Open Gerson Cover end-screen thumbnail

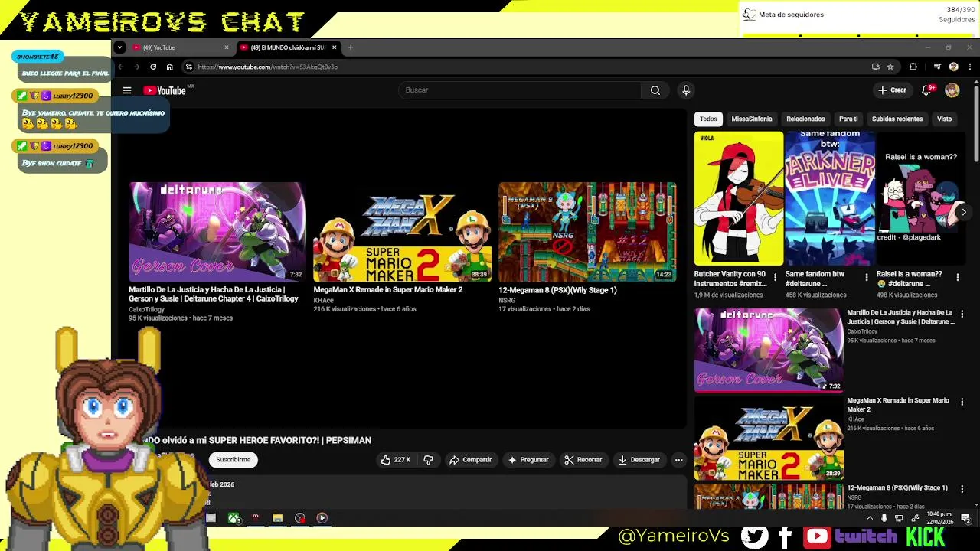point(217,232)
